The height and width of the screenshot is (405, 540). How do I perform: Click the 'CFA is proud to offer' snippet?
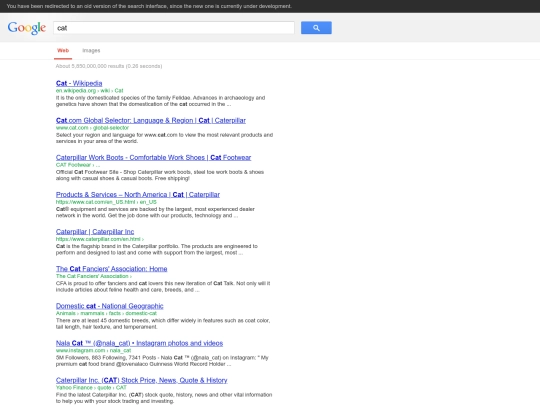click(163, 287)
